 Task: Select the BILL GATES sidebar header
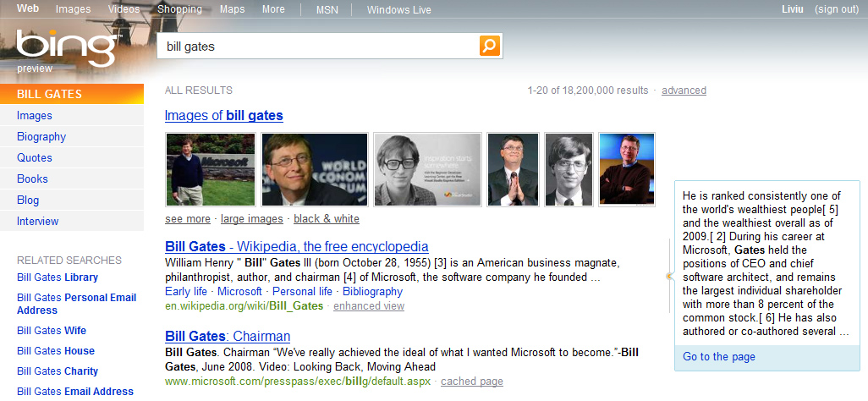72,94
